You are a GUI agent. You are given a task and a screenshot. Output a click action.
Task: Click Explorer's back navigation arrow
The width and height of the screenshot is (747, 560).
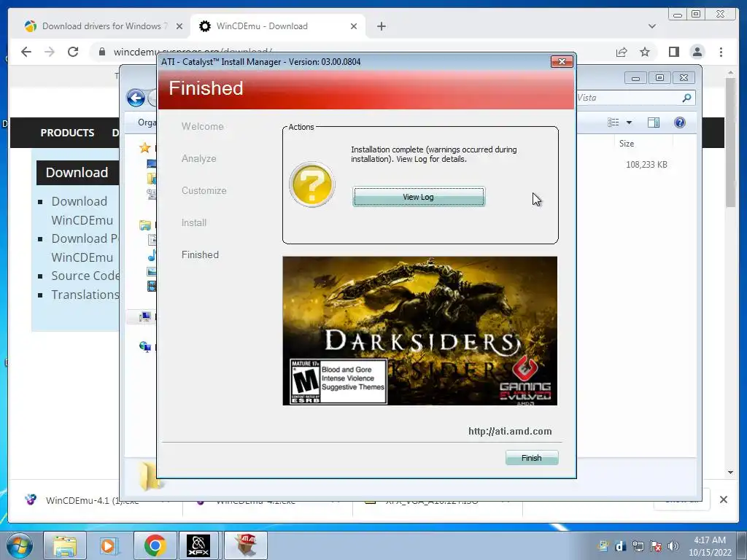(x=136, y=98)
